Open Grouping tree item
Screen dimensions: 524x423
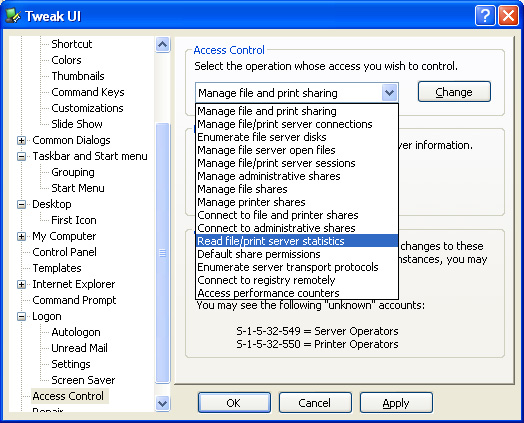(x=73, y=172)
